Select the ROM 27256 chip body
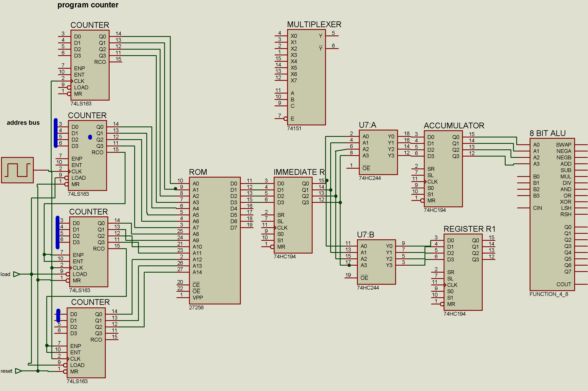 215,241
